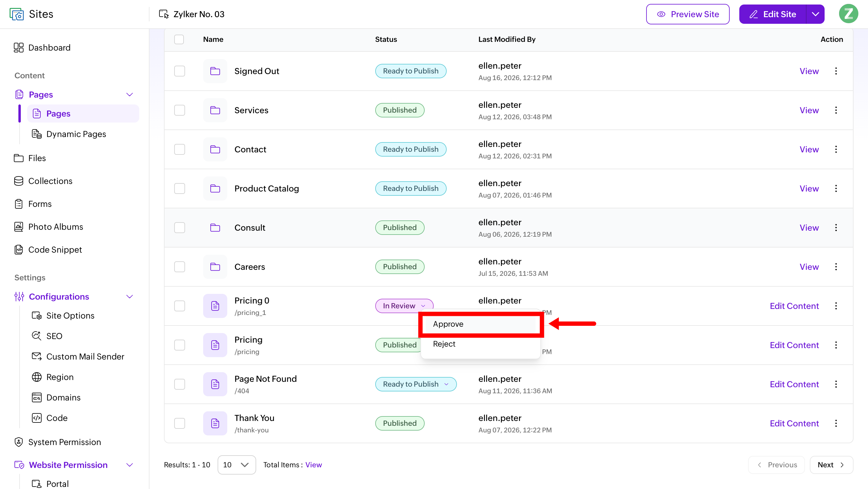Select the Page Not Found checkbox
This screenshot has height=489, width=868.
click(180, 384)
